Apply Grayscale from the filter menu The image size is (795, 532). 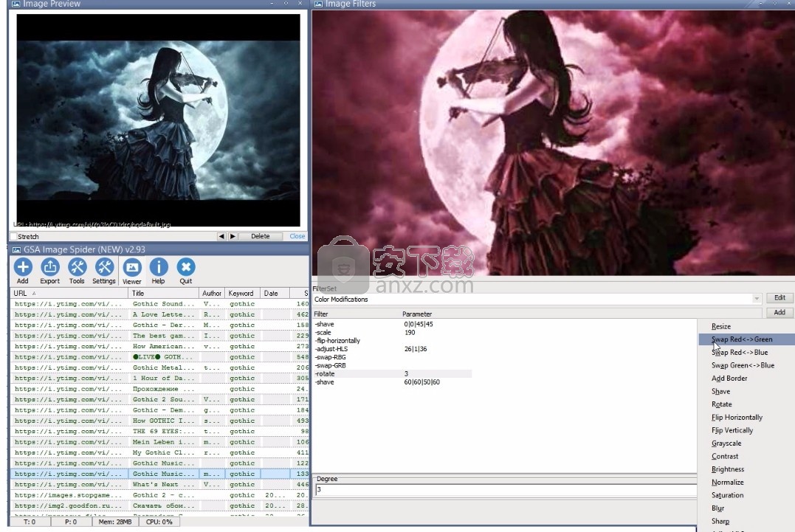(726, 443)
